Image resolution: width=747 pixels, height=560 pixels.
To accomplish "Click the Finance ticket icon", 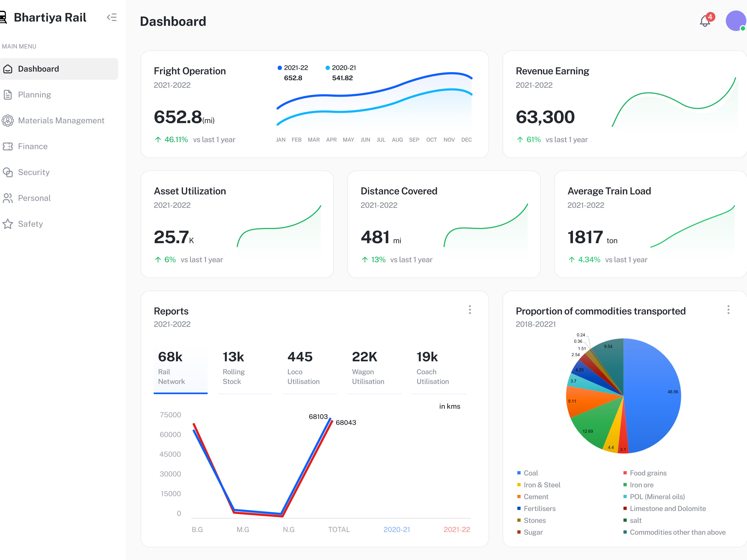I will click(x=8, y=146).
